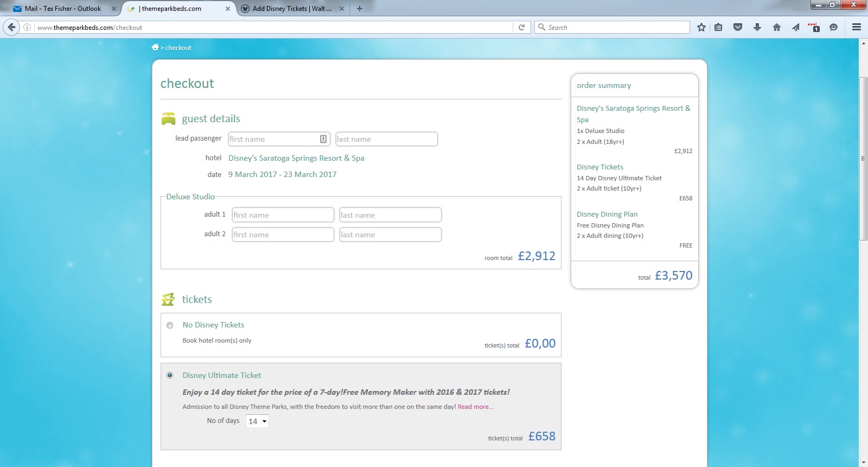
Task: Show site information icon in address bar
Action: coord(27,27)
